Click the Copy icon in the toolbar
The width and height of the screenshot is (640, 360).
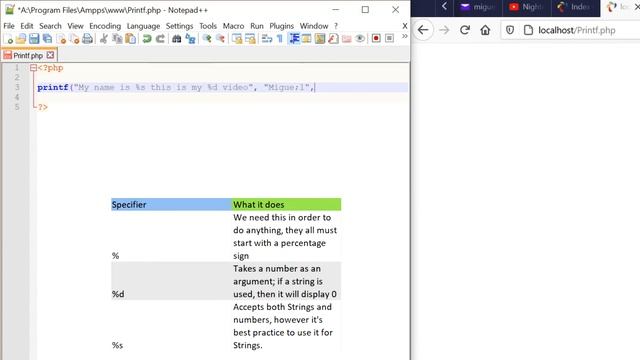(x=117, y=39)
